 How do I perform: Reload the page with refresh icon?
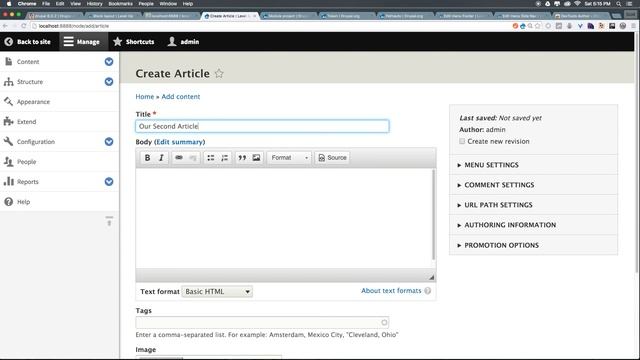(x=24, y=26)
